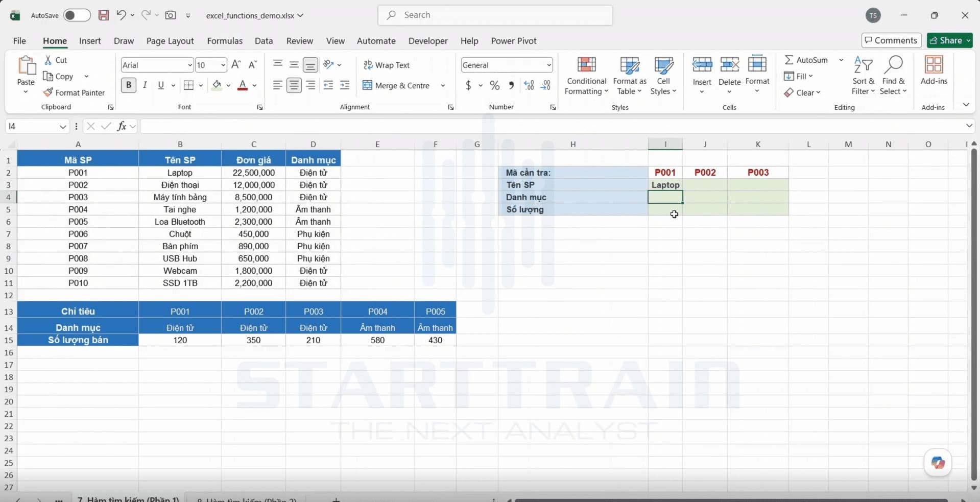Click the Insert cells icon
The width and height of the screenshot is (980, 502).
(x=702, y=65)
